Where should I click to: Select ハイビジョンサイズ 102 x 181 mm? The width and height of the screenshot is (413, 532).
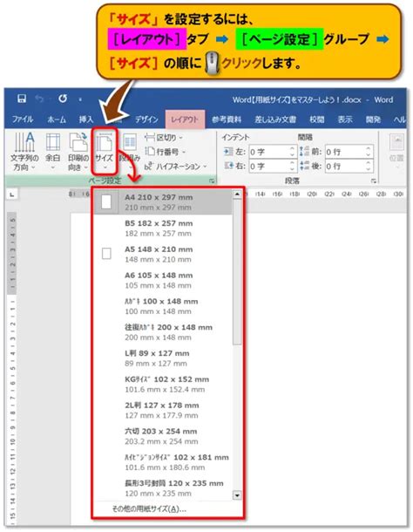[163, 462]
